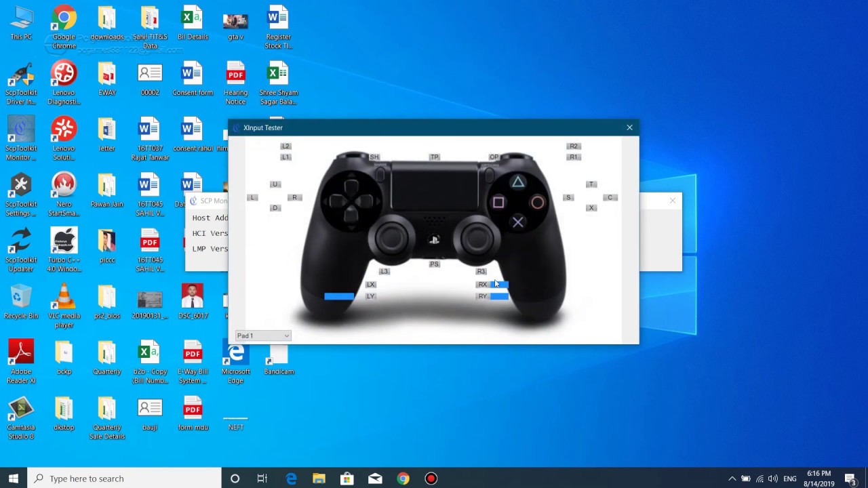
Task: Click the blue RY axis bar
Action: coord(498,296)
